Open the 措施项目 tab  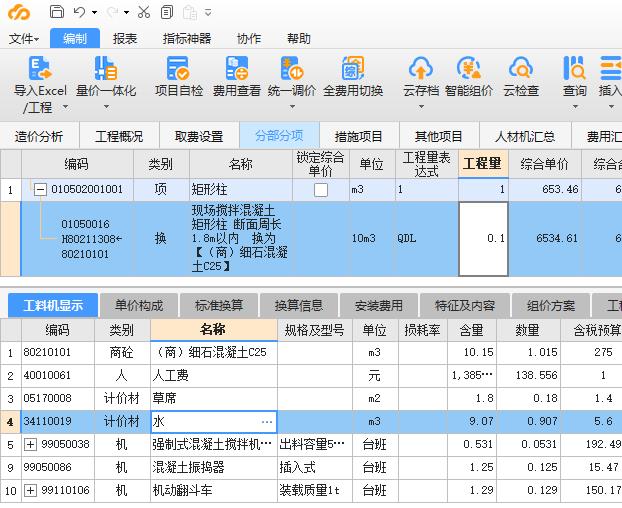point(359,136)
